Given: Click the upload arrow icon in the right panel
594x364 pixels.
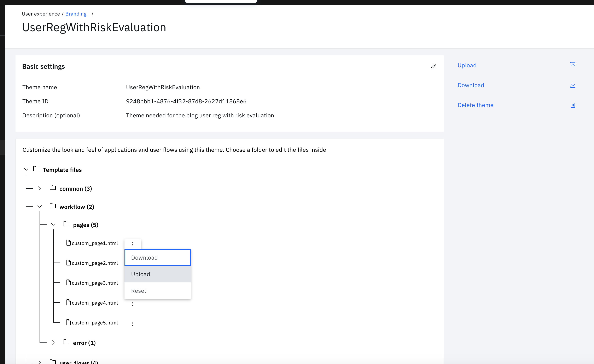Looking at the screenshot, I should (573, 65).
